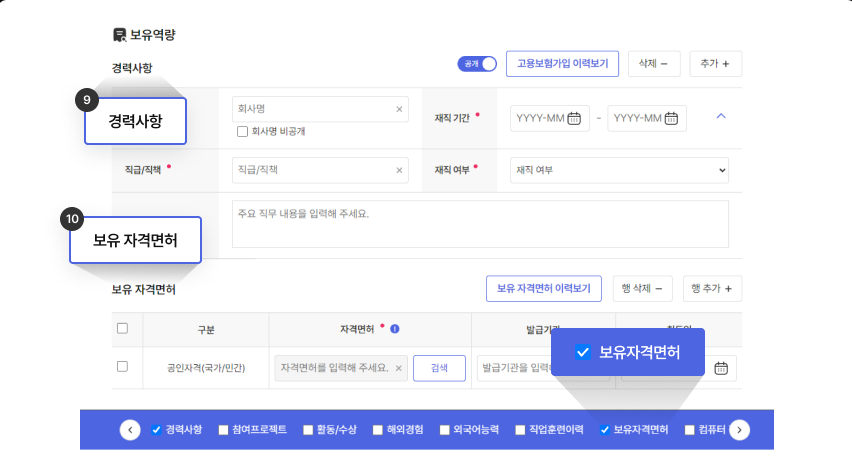Click the 검색 button
The width and height of the screenshot is (852, 459).
pyautogui.click(x=439, y=368)
